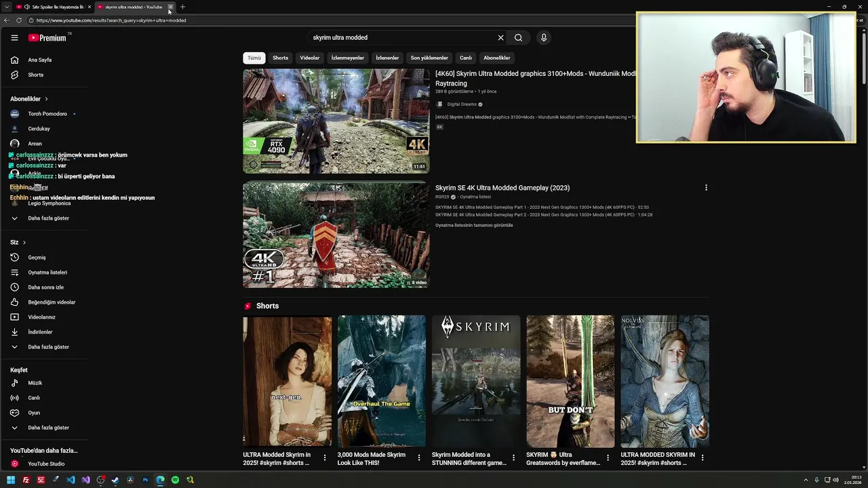This screenshot has width=868, height=488.
Task: Select the Tümü filter chip
Action: click(x=254, y=58)
